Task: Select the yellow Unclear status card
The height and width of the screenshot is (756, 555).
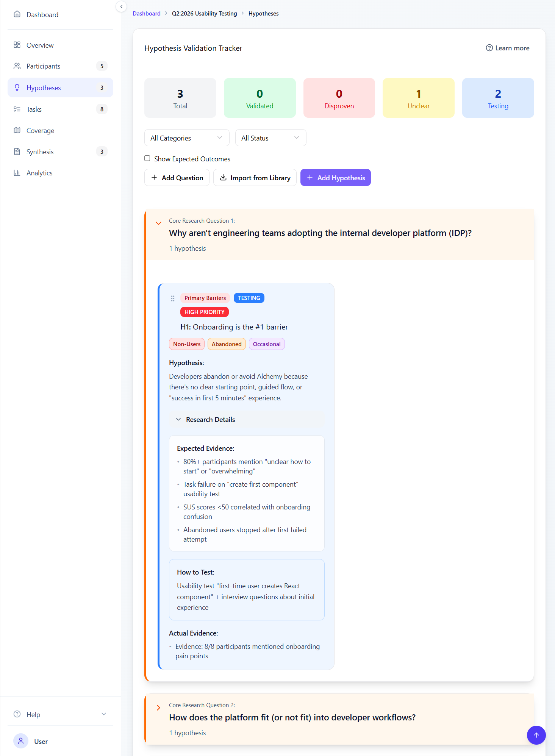Action: 418,98
